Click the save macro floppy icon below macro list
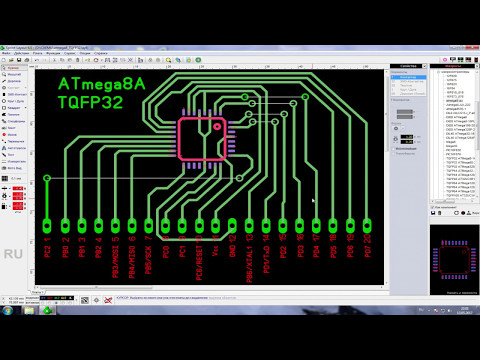Image resolution: width=480 pixels, height=360 pixels. click(x=433, y=213)
